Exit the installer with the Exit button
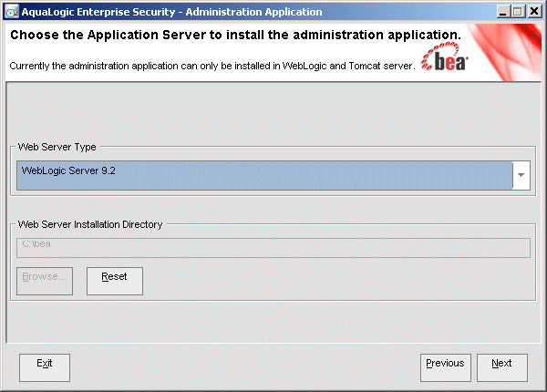The height and width of the screenshot is (392, 547). [45, 367]
